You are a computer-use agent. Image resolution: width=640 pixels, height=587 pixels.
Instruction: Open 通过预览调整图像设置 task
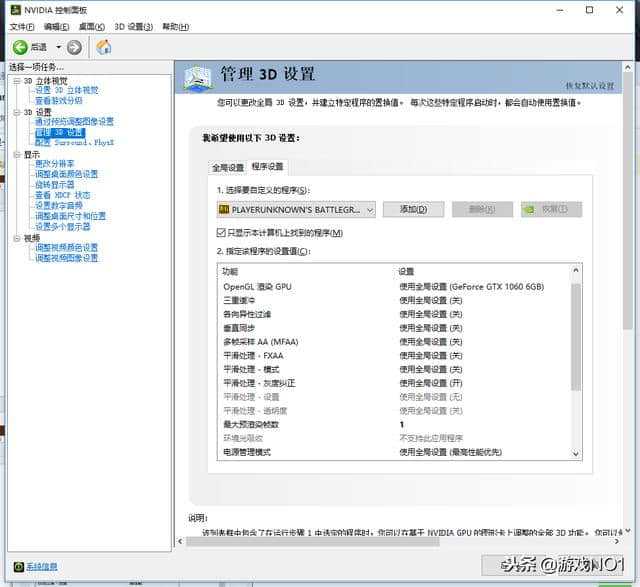74,122
